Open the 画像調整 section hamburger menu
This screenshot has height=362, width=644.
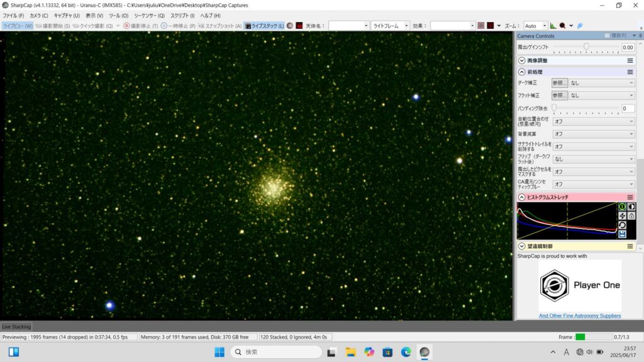tap(630, 60)
